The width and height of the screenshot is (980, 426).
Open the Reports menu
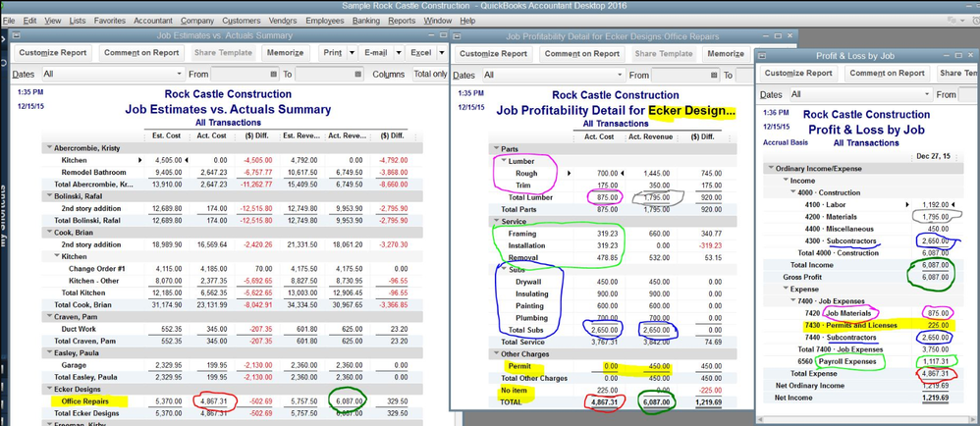pyautogui.click(x=402, y=21)
